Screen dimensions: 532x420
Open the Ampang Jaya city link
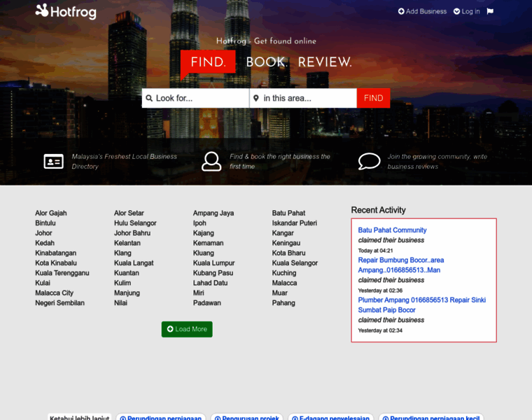click(x=213, y=213)
